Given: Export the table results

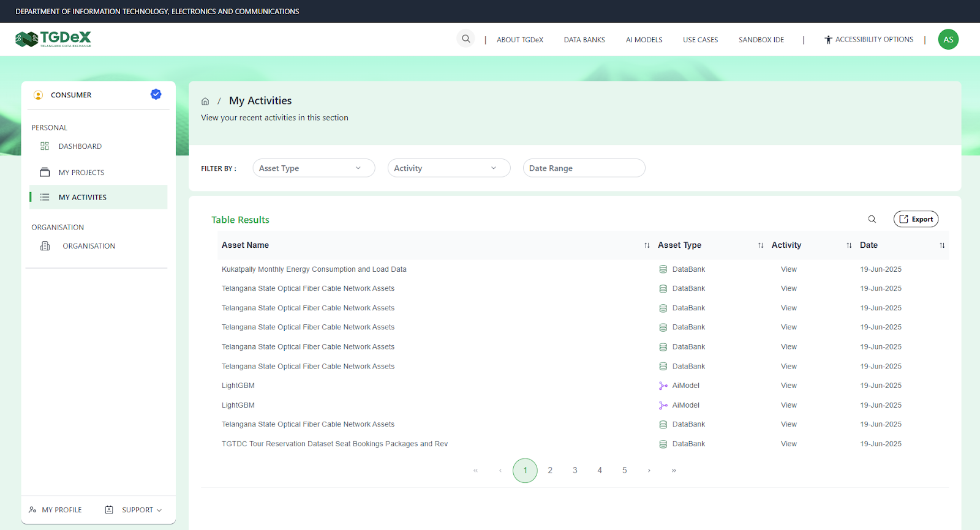Looking at the screenshot, I should coord(916,219).
